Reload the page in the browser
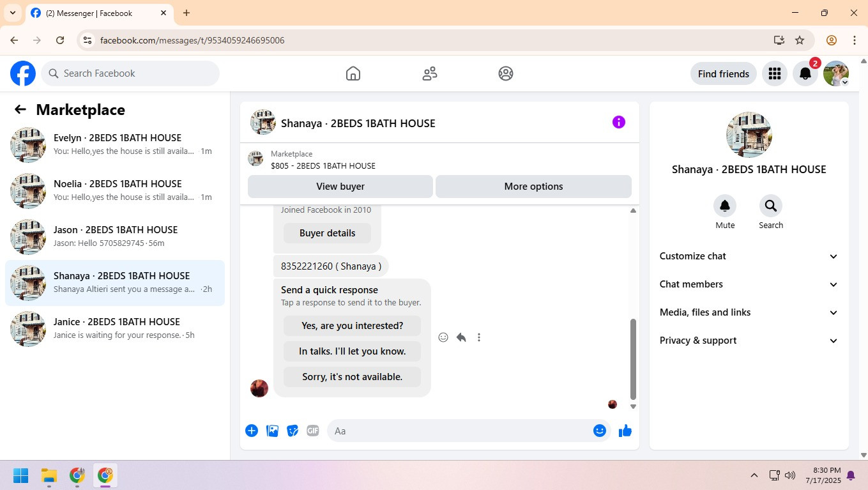Image resolution: width=868 pixels, height=490 pixels. tap(60, 40)
